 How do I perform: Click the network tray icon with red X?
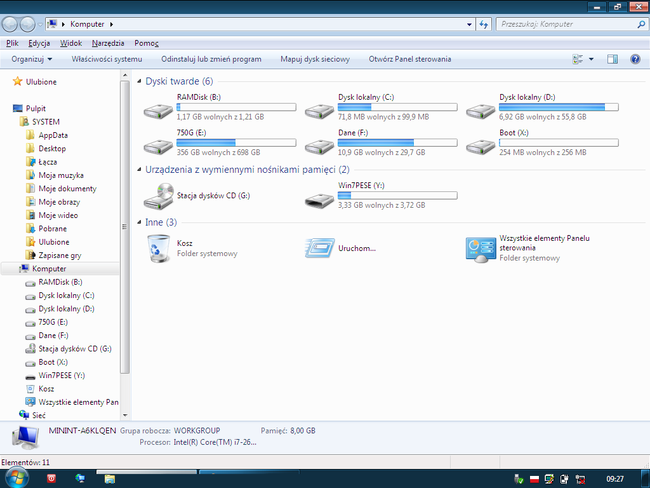coord(580,479)
